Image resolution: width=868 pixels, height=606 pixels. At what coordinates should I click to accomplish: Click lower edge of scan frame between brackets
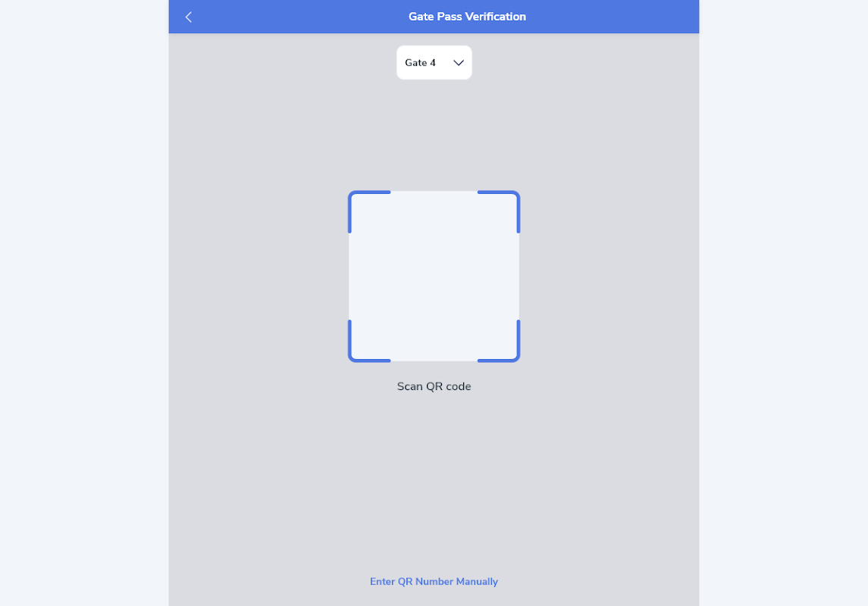(434, 361)
